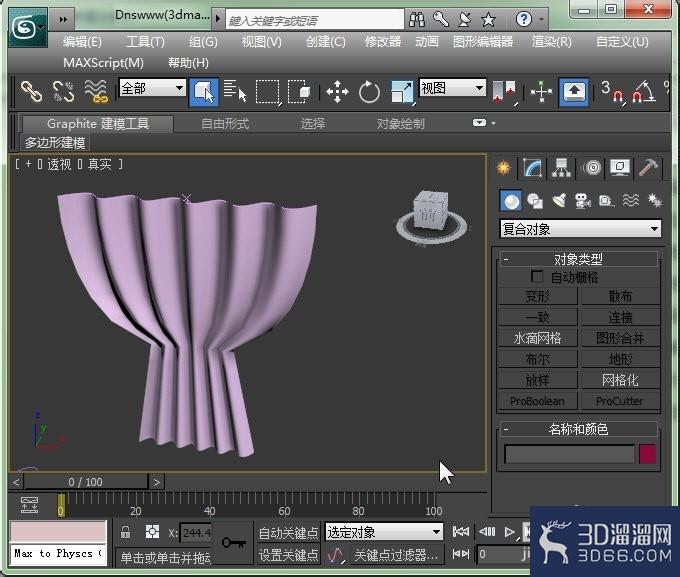The image size is (680, 577).
Task: Toggle the 设置关键点 set key mode
Action: (288, 555)
